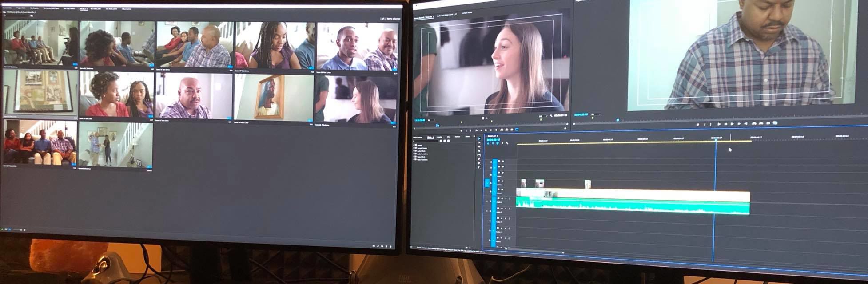The width and height of the screenshot is (868, 284).
Task: Lock the Video 1 track
Action: point(490,191)
